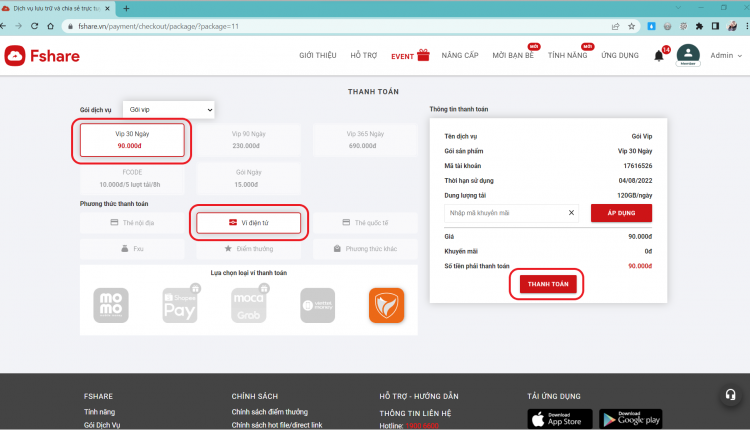Image resolution: width=750 pixels, height=430 pixels.
Task: Pick the Moca Grab wallet icon
Action: [248, 305]
